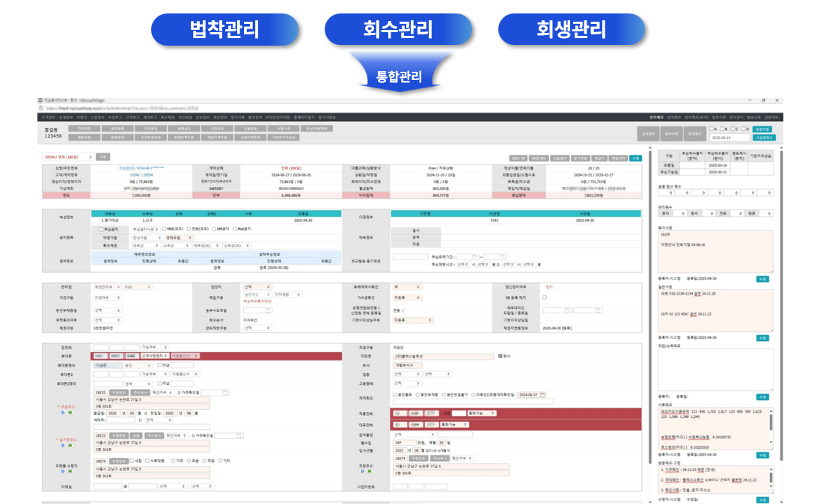Click the teal 수정 edit icon near 계약상태
Screen dimensions: 823x504
click(637, 159)
